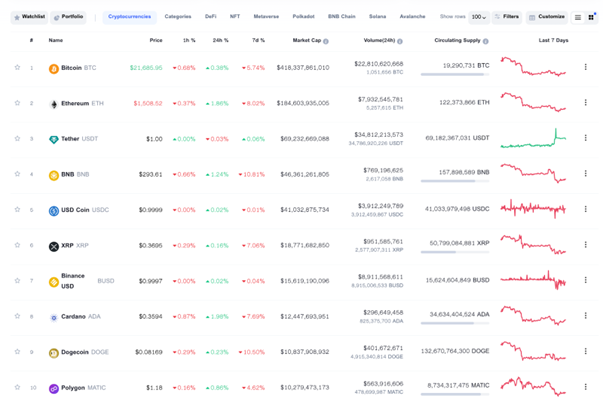
Task: Select the BNB Chain tab
Action: 341,17
